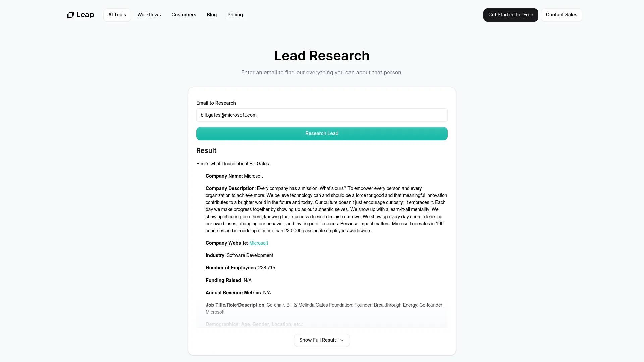This screenshot has height=362, width=644.
Task: Click the Email to Research input field
Action: (x=322, y=115)
